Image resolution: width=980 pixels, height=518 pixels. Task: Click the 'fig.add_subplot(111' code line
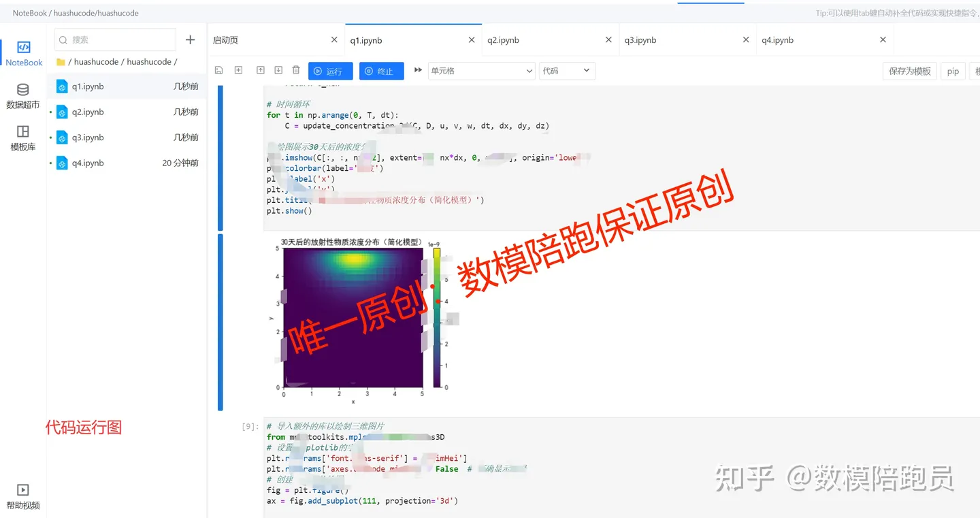pyautogui.click(x=362, y=501)
